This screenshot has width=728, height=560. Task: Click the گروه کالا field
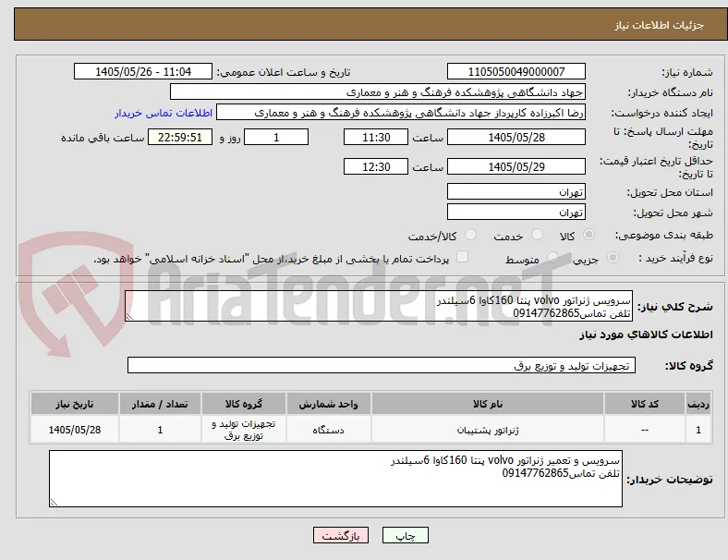pyautogui.click(x=382, y=365)
